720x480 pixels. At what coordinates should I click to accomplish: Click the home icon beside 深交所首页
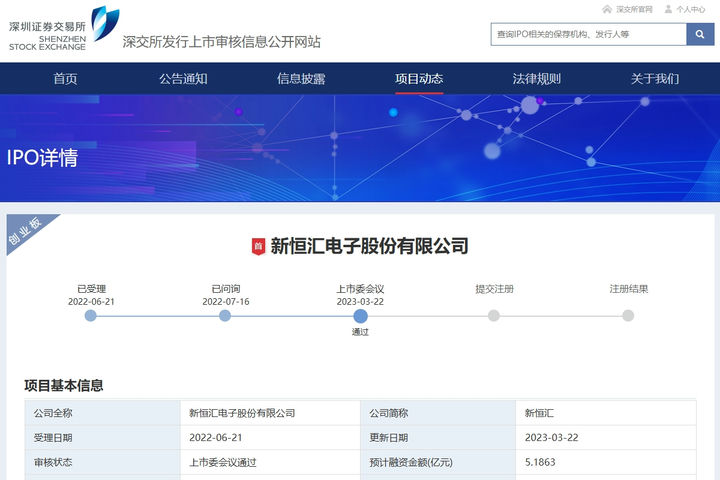pyautogui.click(x=607, y=9)
